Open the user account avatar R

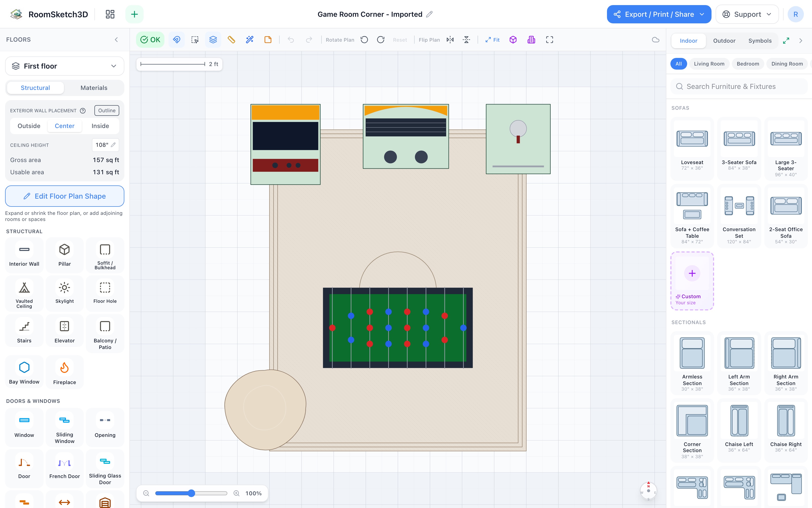pyautogui.click(x=796, y=14)
